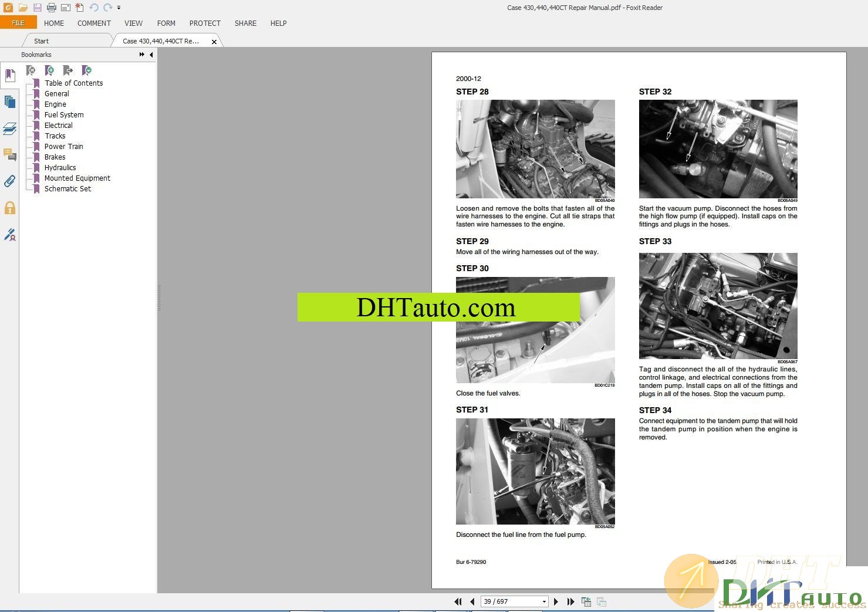Viewport: 868px width, 612px height.
Task: Go to the Fuel System bookmark
Action: click(x=64, y=115)
